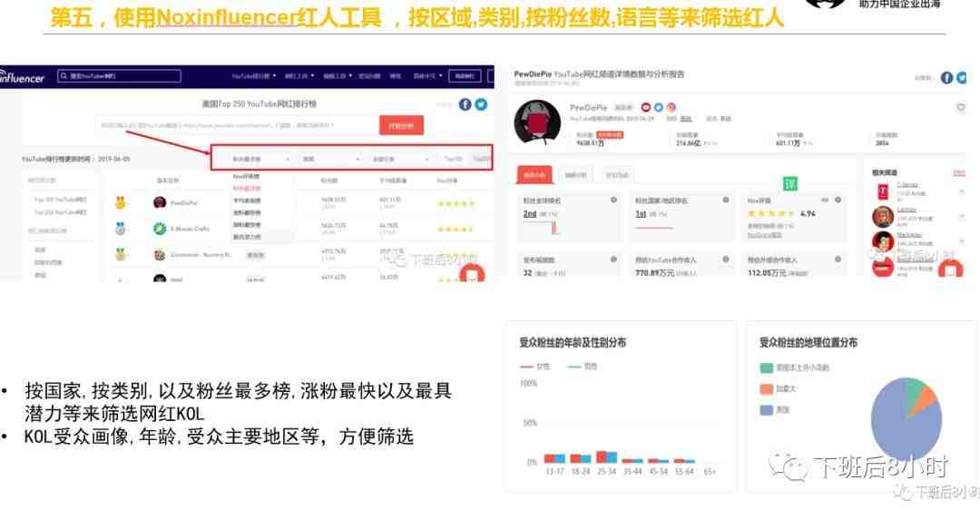The height and width of the screenshot is (510, 980).
Task: Click the search magnifier icon in the Noxinfluencer header
Action: click(x=64, y=76)
